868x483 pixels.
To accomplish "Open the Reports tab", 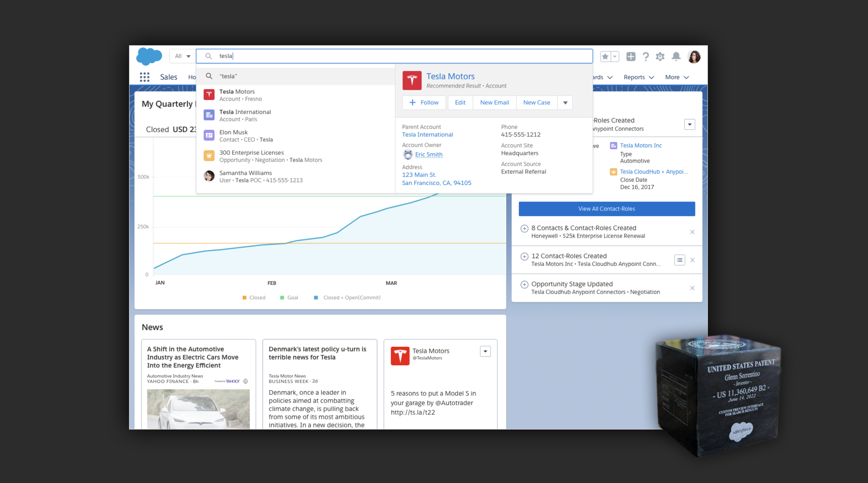I will 634,77.
